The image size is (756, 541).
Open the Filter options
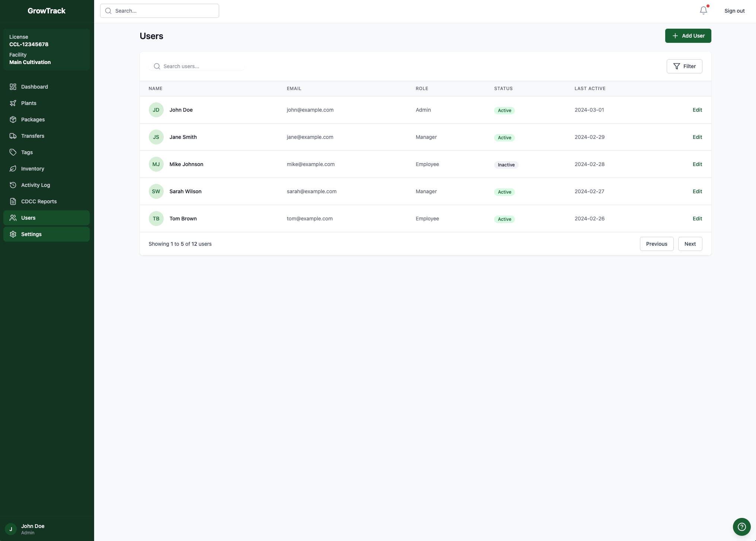(684, 66)
